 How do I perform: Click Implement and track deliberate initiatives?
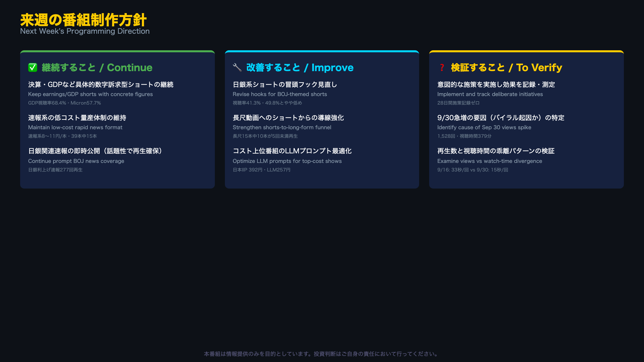pos(490,94)
